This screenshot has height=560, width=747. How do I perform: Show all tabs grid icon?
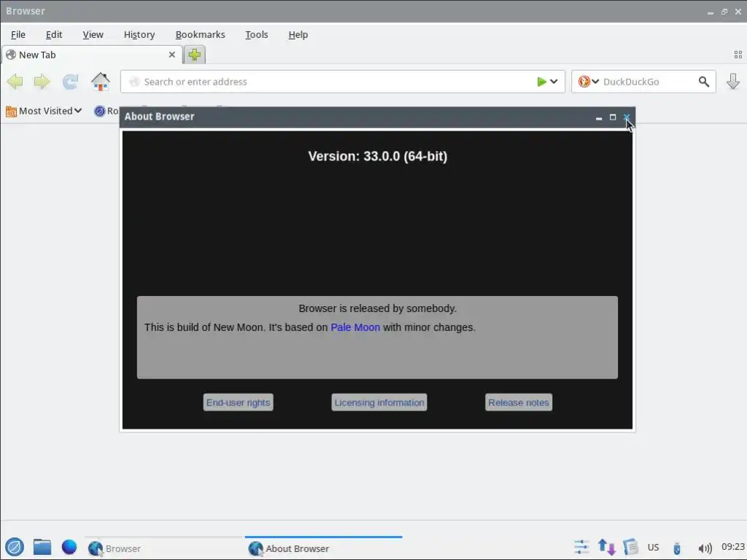tap(738, 55)
